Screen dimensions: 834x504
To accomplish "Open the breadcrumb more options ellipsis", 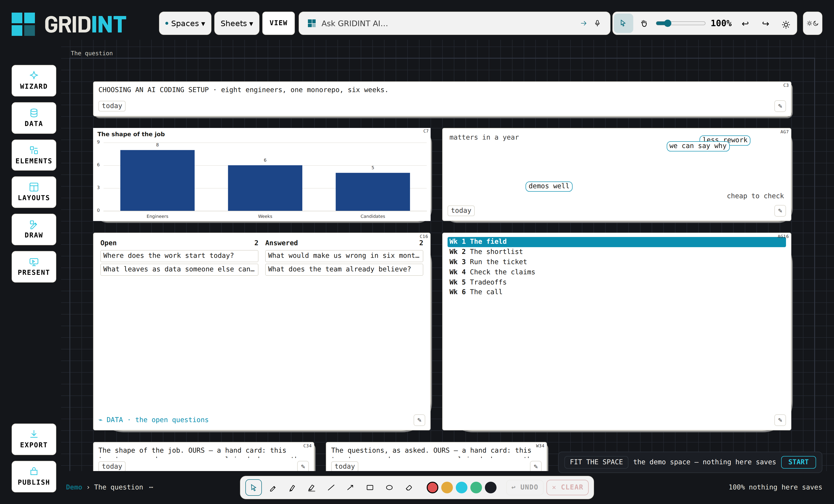I will pos(151,487).
